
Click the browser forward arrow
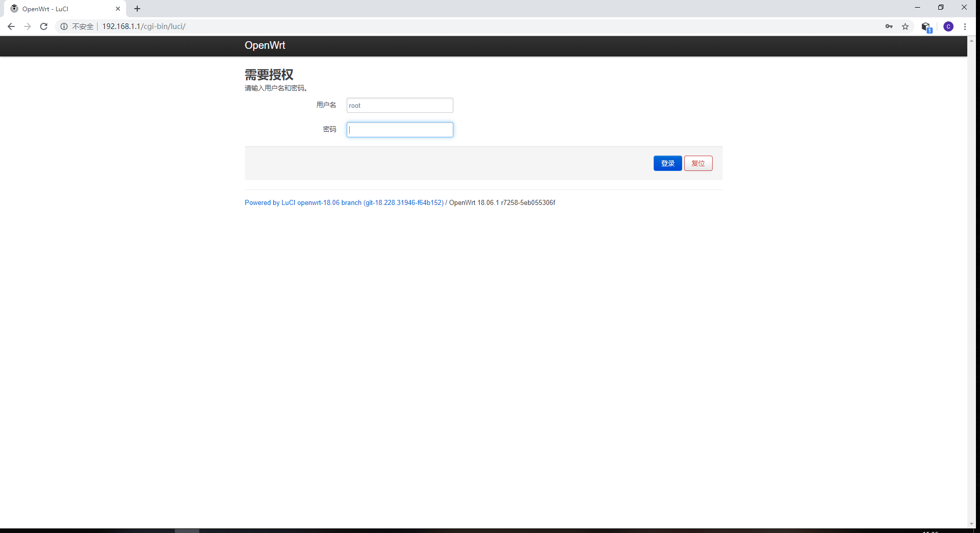point(27,26)
